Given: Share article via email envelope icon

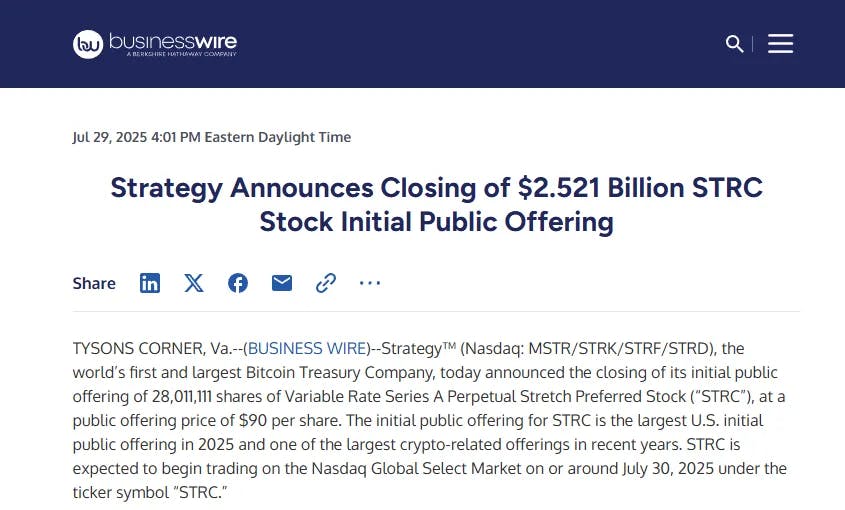Looking at the screenshot, I should (282, 283).
